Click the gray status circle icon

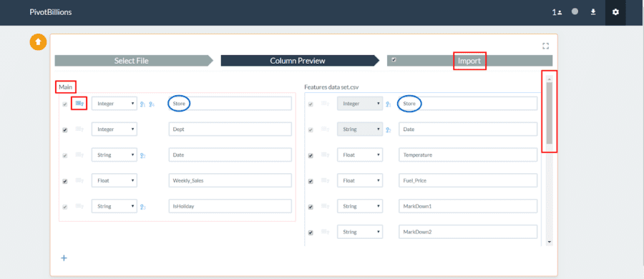tap(575, 12)
